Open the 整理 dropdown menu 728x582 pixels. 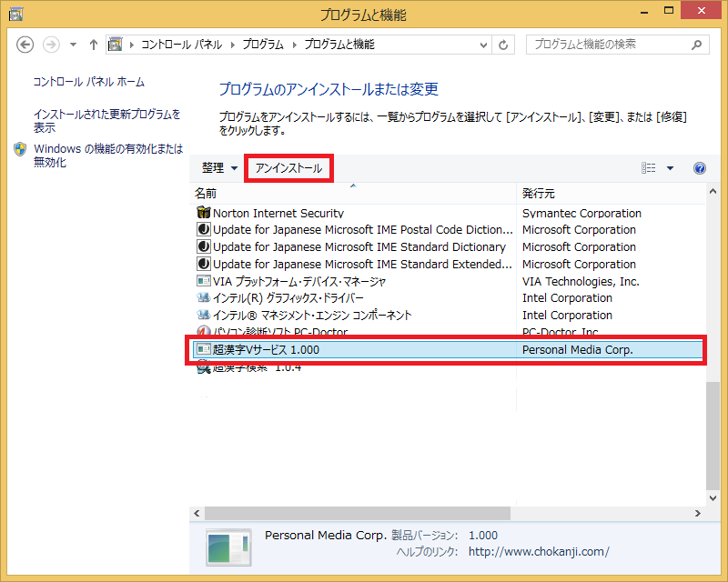coord(219,168)
